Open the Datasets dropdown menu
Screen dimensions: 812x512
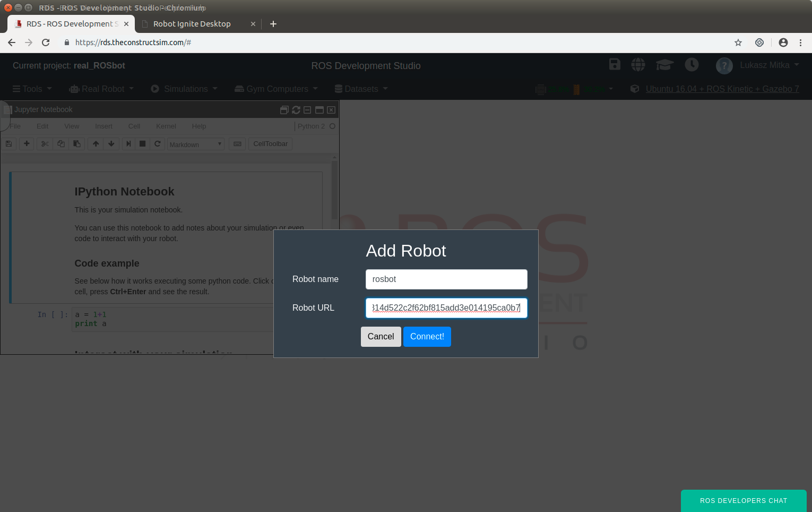(x=361, y=89)
